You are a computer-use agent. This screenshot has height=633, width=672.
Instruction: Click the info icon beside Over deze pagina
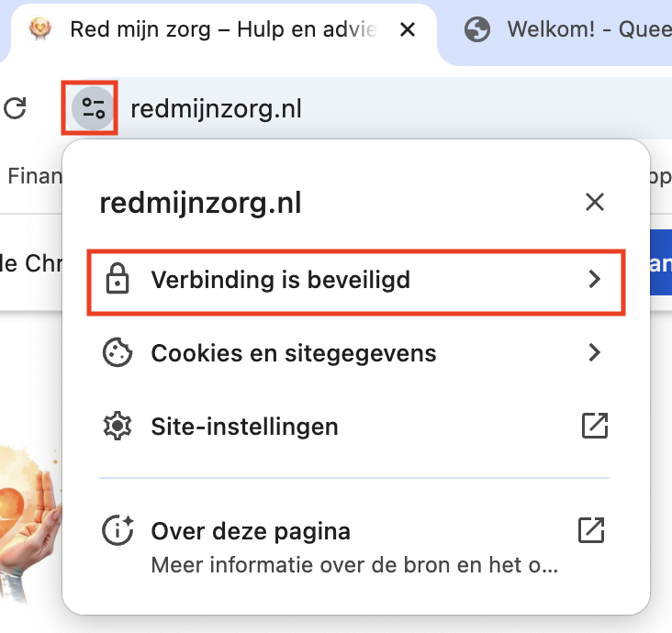117,530
